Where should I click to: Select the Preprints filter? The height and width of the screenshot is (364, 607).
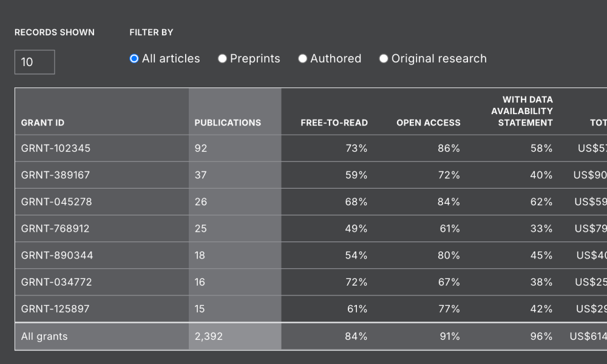click(223, 58)
